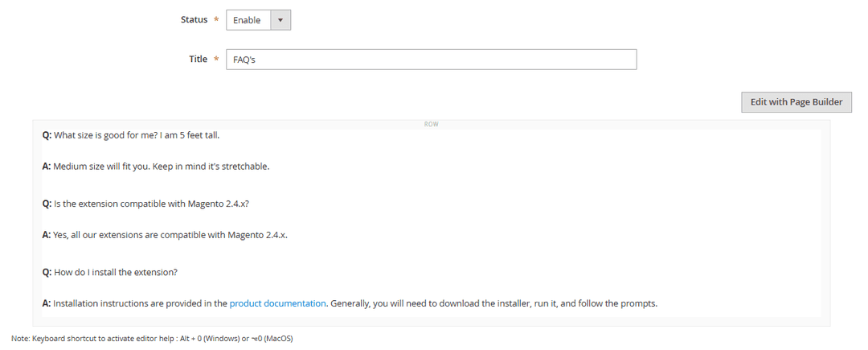This screenshot has width=868, height=350.
Task: Click the question about size for 5 feet tall
Action: 137,135
